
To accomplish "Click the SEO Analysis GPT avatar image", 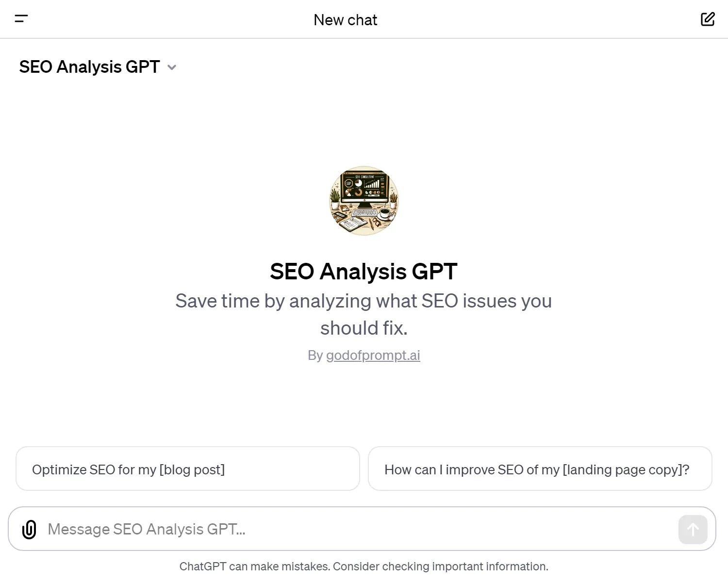I will (364, 201).
